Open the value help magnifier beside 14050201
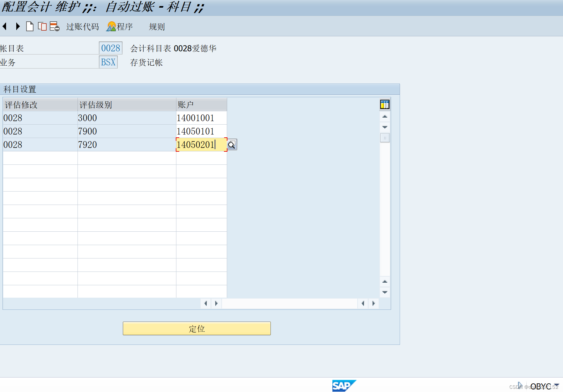Image resolution: width=563 pixels, height=392 pixels. pos(232,145)
